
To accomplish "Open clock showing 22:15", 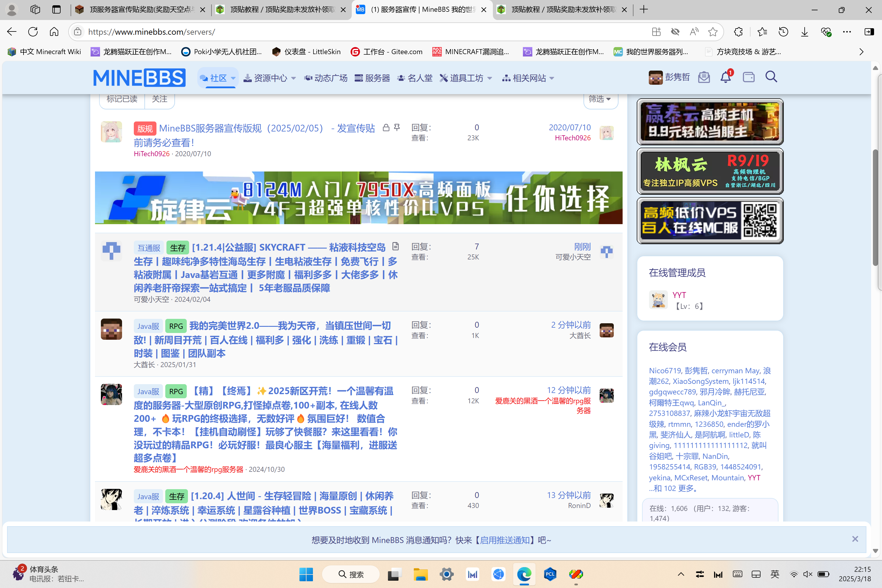I will click(x=854, y=574).
